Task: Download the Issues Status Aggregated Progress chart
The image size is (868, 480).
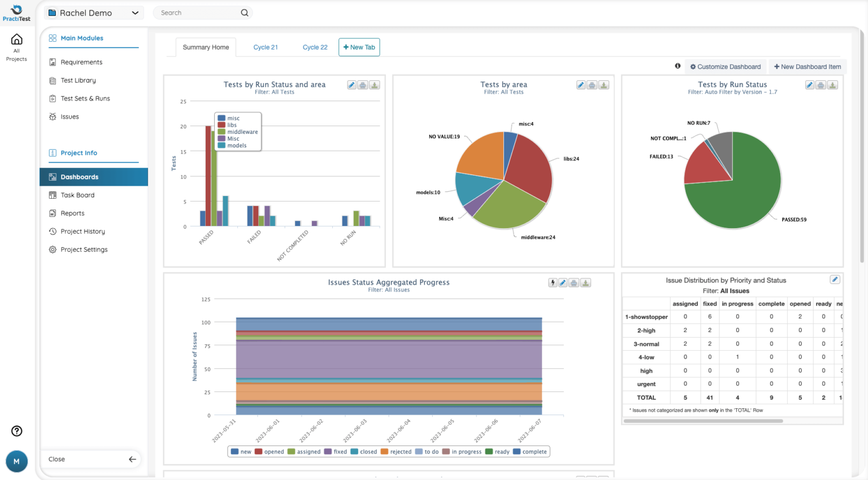Action: click(586, 283)
